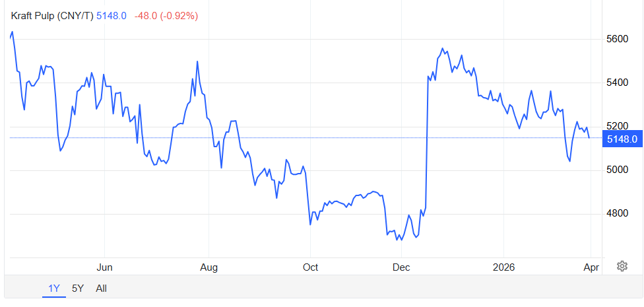Select the 1Y time range tab

pyautogui.click(x=54, y=289)
